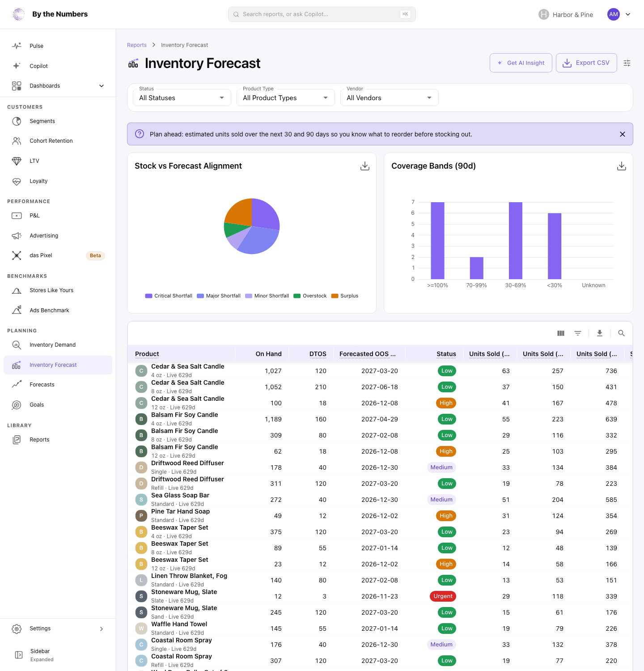Download the Coverage Bands chart
644x671 pixels.
(x=622, y=166)
